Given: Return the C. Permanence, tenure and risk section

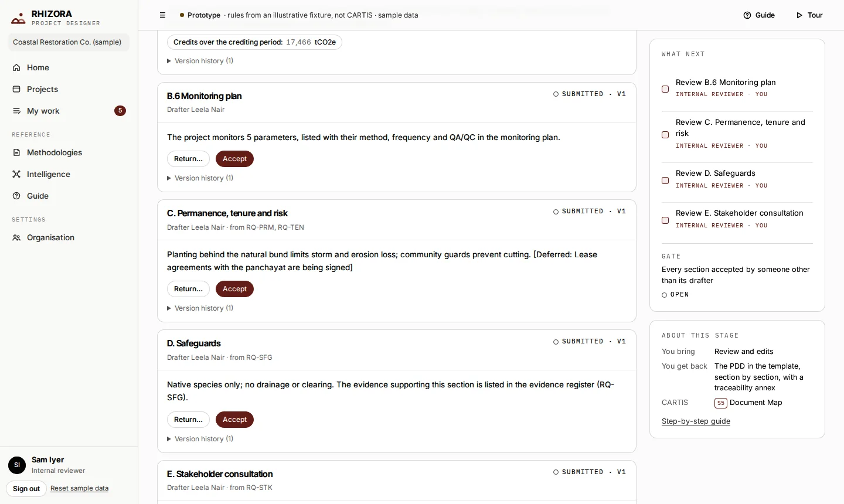Looking at the screenshot, I should point(188,289).
